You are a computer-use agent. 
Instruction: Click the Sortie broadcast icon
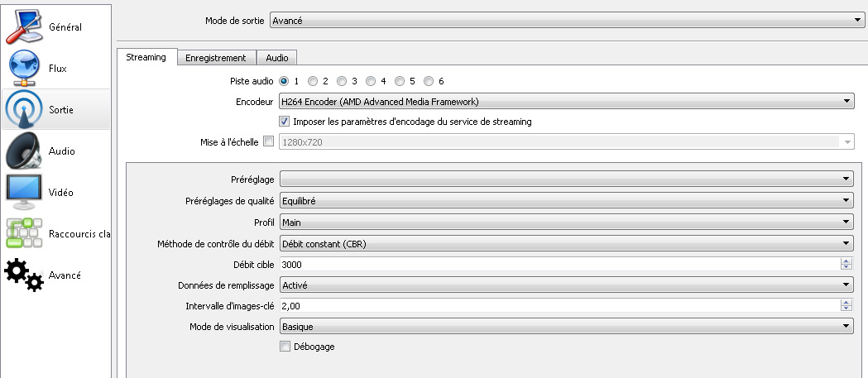24,109
